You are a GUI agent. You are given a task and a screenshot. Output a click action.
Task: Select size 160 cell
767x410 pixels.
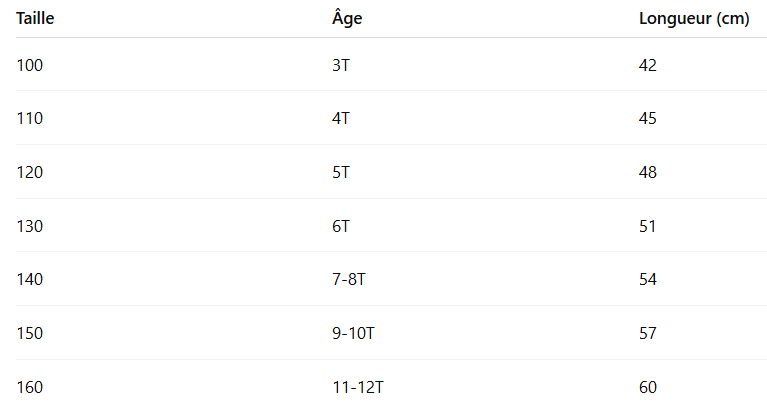pyautogui.click(x=30, y=387)
